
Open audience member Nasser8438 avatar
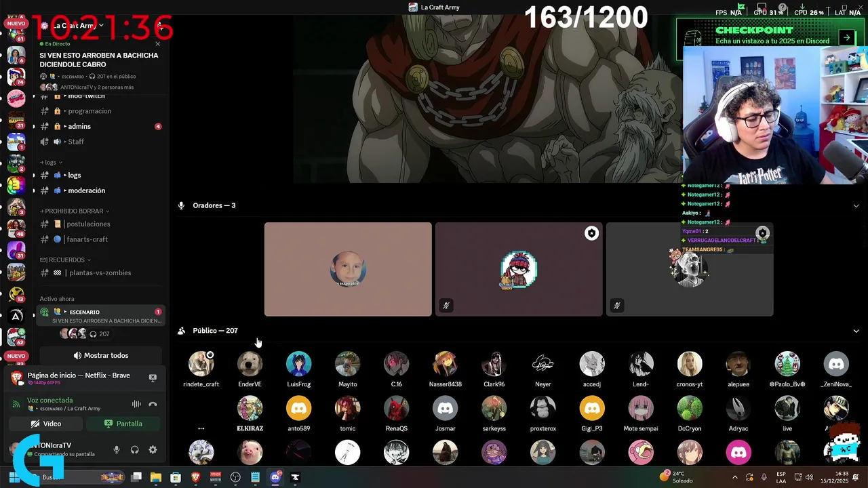pos(445,364)
